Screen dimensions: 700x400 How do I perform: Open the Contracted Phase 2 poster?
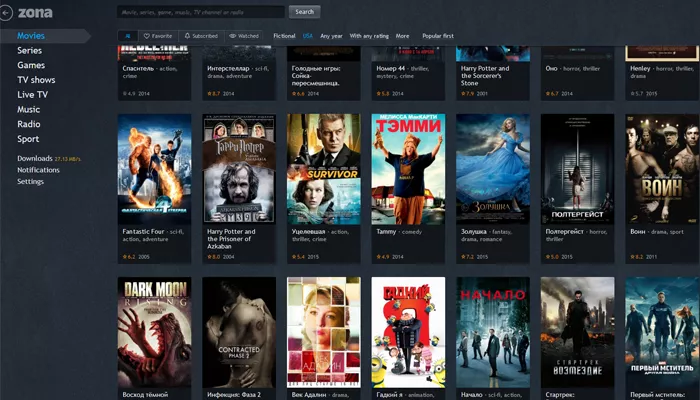tap(239, 332)
